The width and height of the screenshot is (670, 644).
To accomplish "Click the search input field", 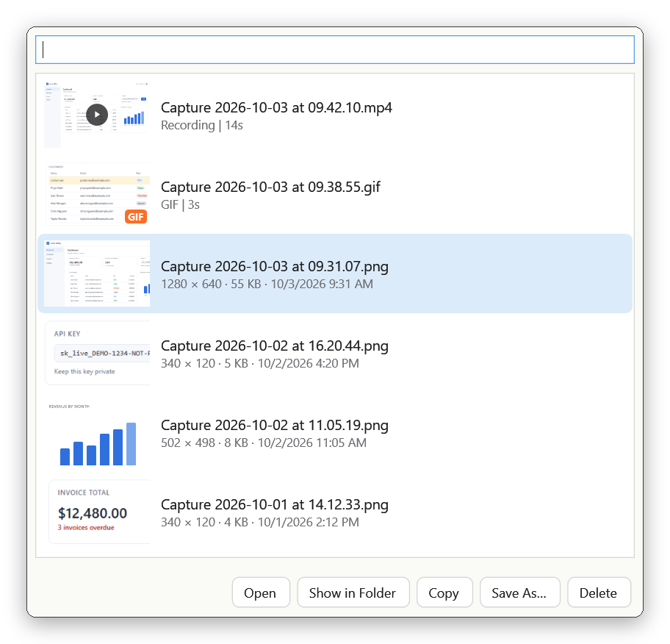I will coord(334,49).
